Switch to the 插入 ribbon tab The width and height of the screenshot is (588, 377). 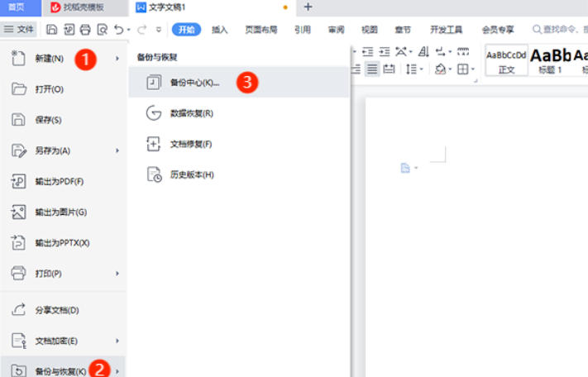click(x=219, y=30)
